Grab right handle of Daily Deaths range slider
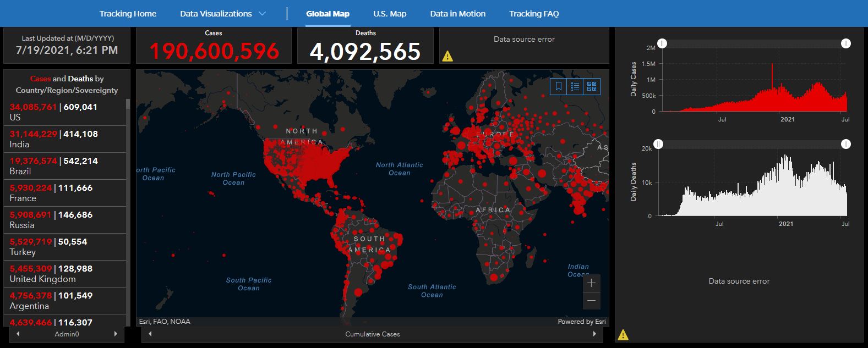This screenshot has height=348, width=868. click(846, 144)
